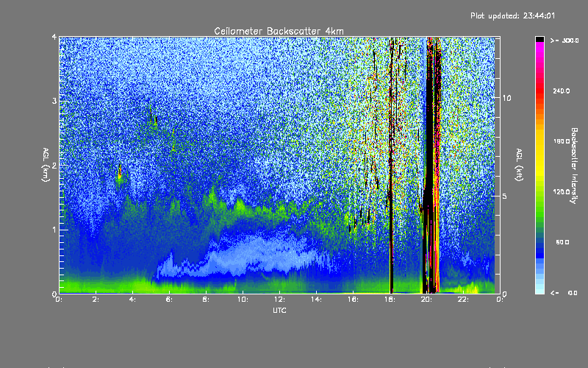The image size is (588, 368).
Task: Click the '<= 0.0' colorbar minimum label
Action: [x=564, y=293]
